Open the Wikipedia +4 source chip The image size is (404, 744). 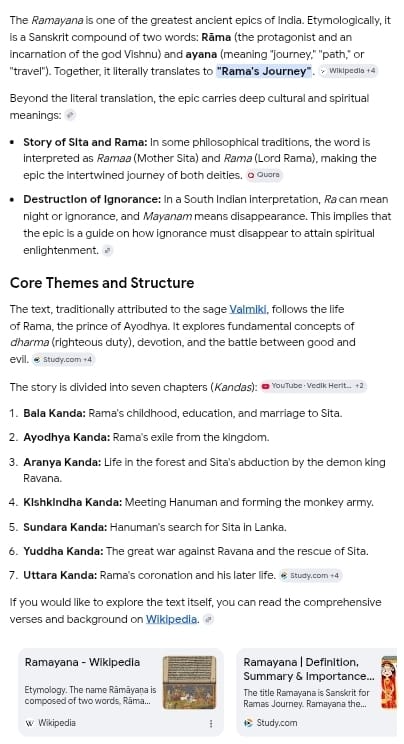pyautogui.click(x=348, y=71)
